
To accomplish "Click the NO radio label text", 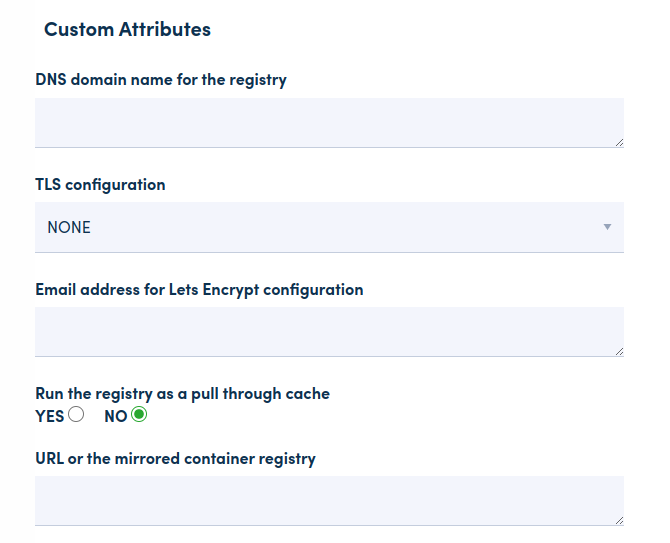I will (116, 416).
